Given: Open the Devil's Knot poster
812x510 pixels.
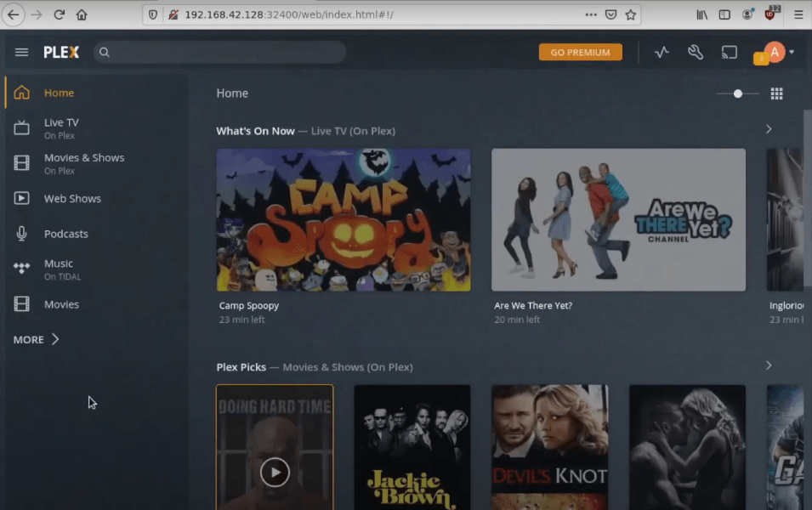Looking at the screenshot, I should click(550, 447).
